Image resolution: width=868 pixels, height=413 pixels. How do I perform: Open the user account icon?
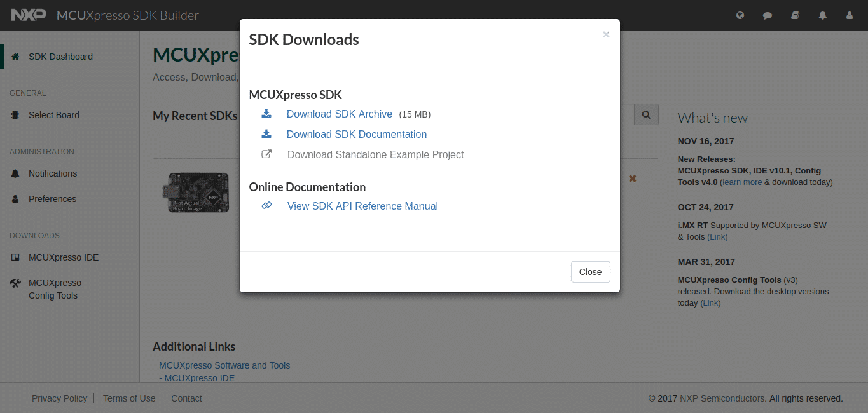[x=850, y=15]
